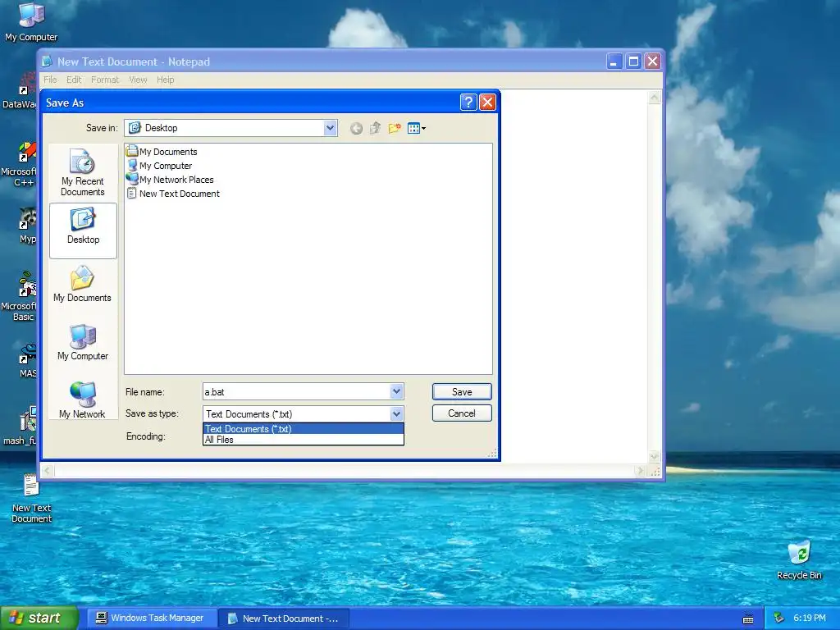Select the mash_fu desktop icon
Image resolution: width=840 pixels, height=630 pixels.
[x=21, y=426]
